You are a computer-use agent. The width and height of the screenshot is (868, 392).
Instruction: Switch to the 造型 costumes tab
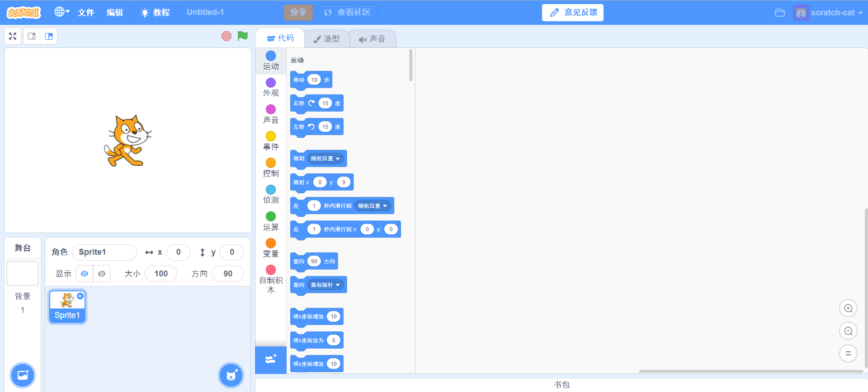pyautogui.click(x=326, y=39)
